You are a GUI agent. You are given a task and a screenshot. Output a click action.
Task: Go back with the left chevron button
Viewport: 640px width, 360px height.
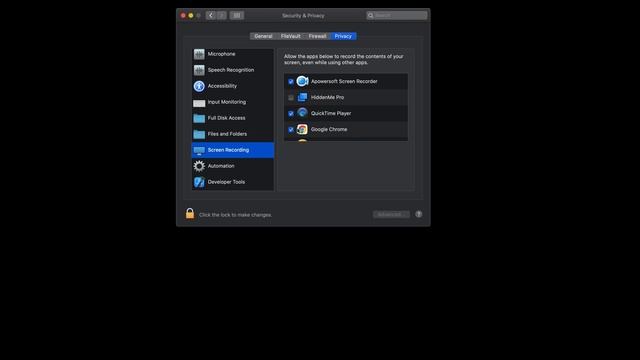click(x=211, y=16)
